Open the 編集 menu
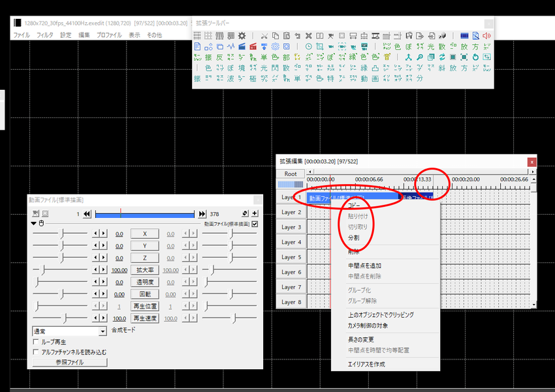 click(84, 35)
